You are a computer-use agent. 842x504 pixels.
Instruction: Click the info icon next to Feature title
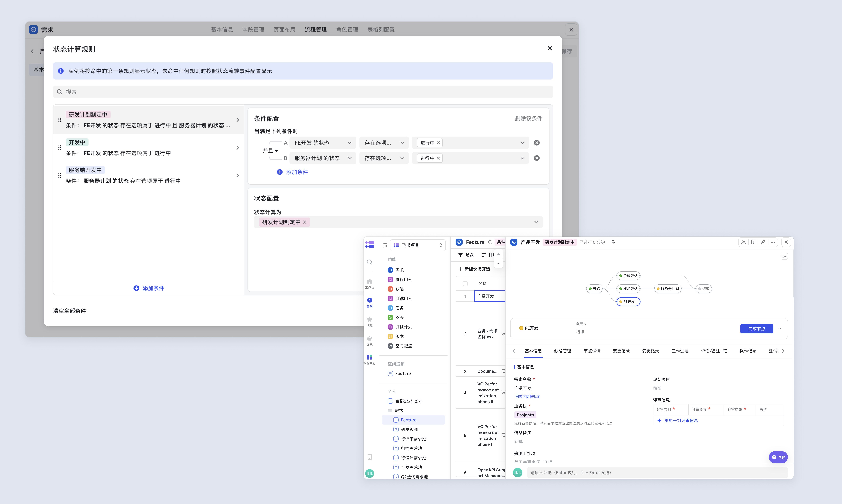pyautogui.click(x=490, y=242)
